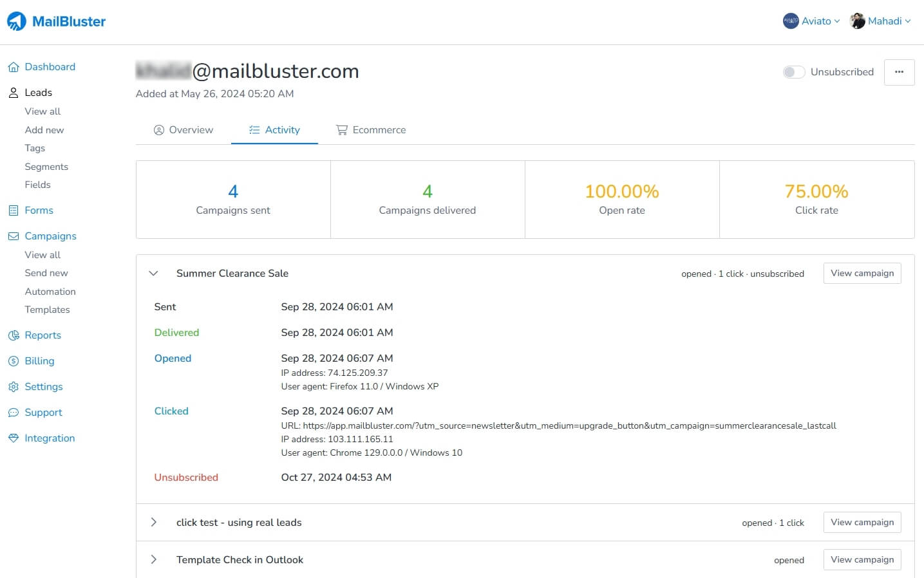Image resolution: width=924 pixels, height=578 pixels.
Task: Select the Leads icon in the sidebar
Action: [x=14, y=92]
